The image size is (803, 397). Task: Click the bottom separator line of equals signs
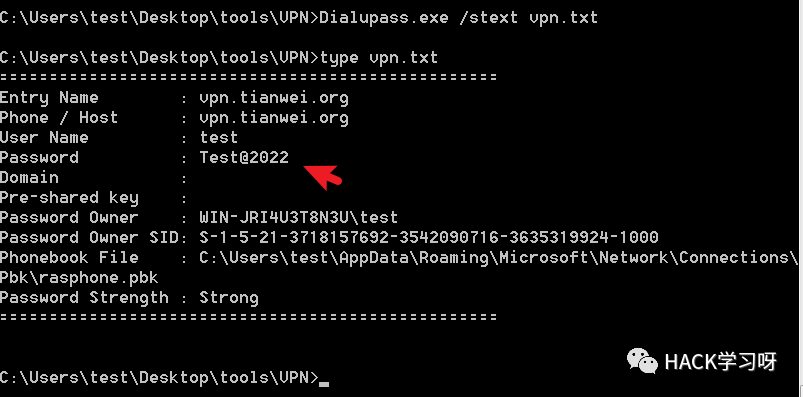pos(248,317)
